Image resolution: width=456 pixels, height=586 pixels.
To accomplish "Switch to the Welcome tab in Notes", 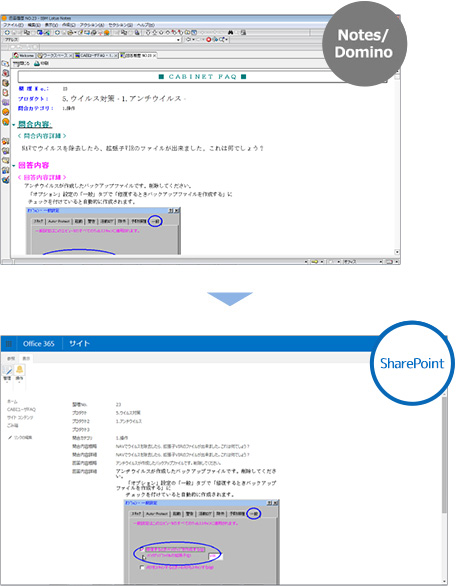I will click(24, 55).
